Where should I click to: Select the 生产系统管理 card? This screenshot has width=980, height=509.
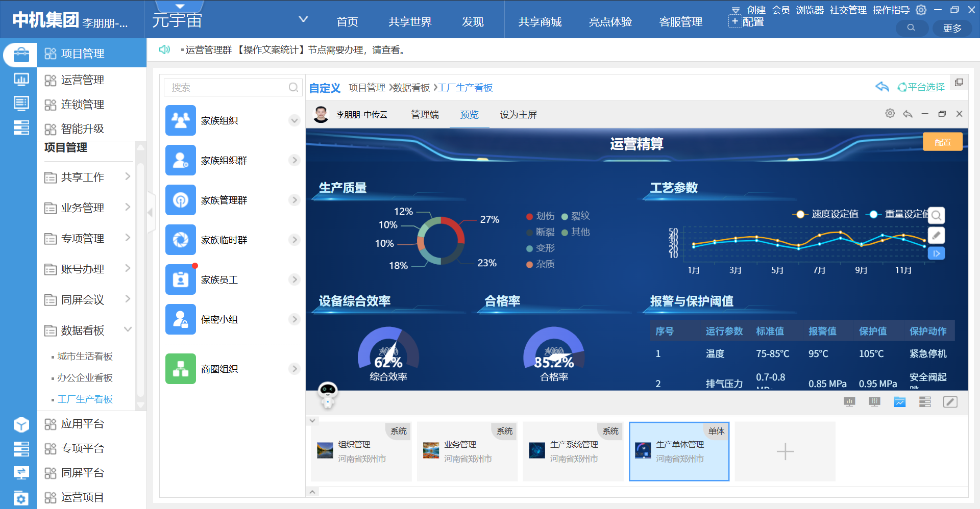(x=573, y=451)
